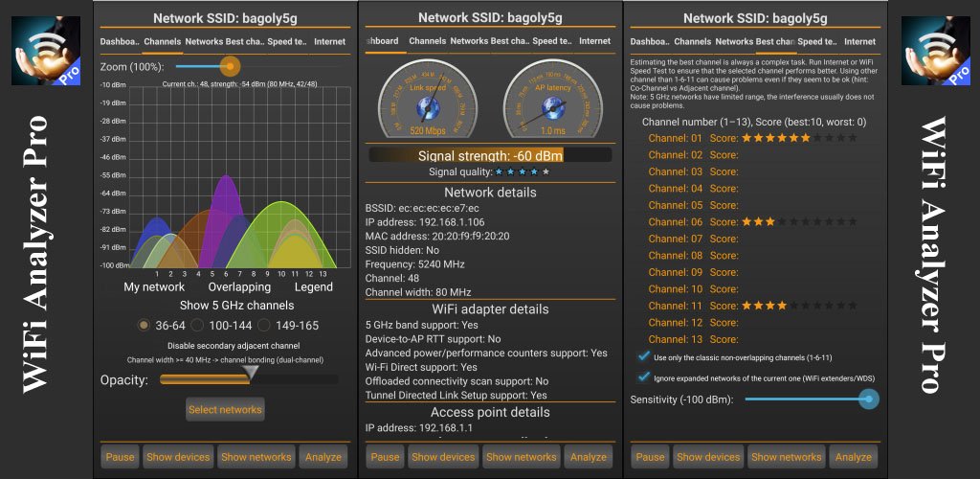980x479 pixels.
Task: Click Show networks in right panel
Action: click(x=787, y=457)
